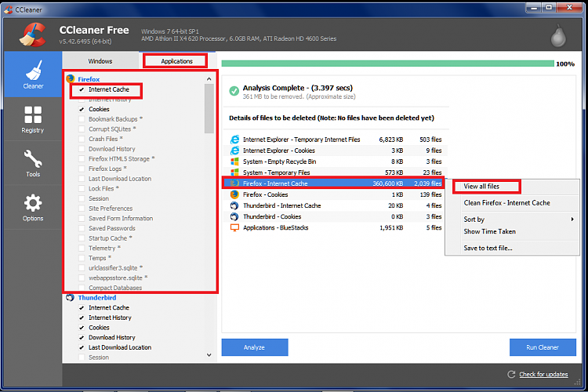
Task: Switch to the Applications tab
Action: (x=176, y=61)
